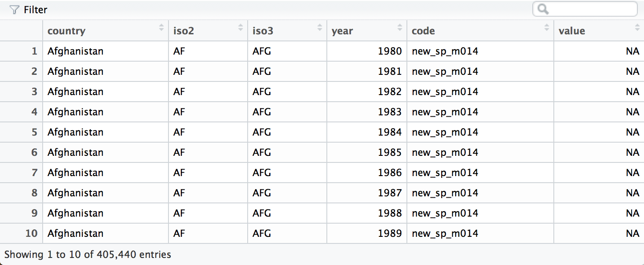Viewport: 644px width, 265px height.
Task: Click the entries count status text
Action: [x=88, y=254]
